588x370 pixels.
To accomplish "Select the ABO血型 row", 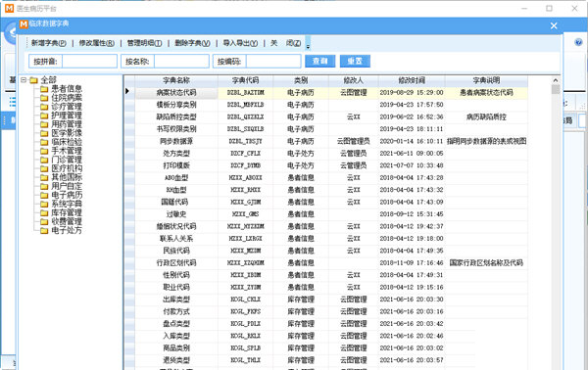I will (x=331, y=178).
